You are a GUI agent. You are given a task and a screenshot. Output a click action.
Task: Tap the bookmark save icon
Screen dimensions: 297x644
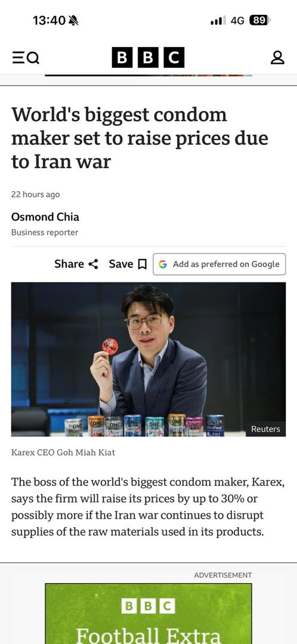click(142, 264)
